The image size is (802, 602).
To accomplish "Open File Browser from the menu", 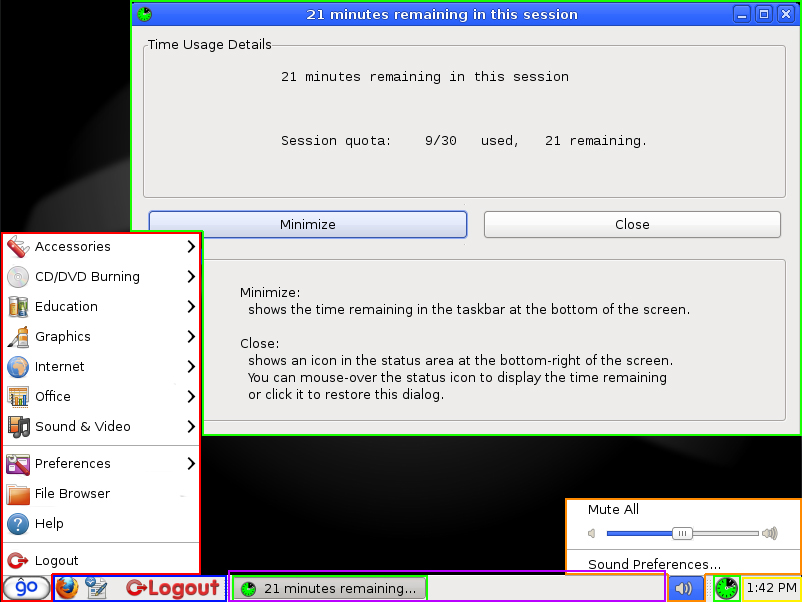I will pos(72,493).
